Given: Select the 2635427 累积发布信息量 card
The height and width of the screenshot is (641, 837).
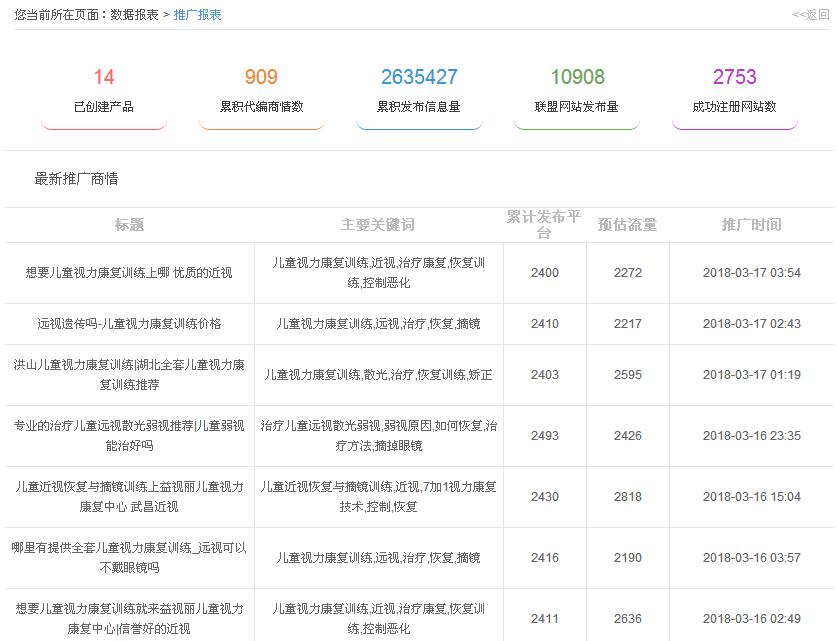Looking at the screenshot, I should (x=419, y=97).
